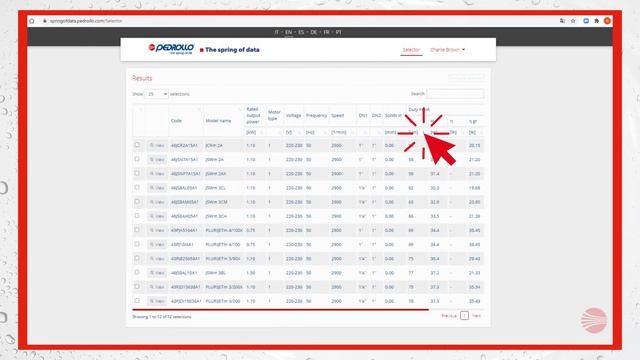
Task: Tick the checkbox for JSWm 3CL row
Action: (137, 187)
